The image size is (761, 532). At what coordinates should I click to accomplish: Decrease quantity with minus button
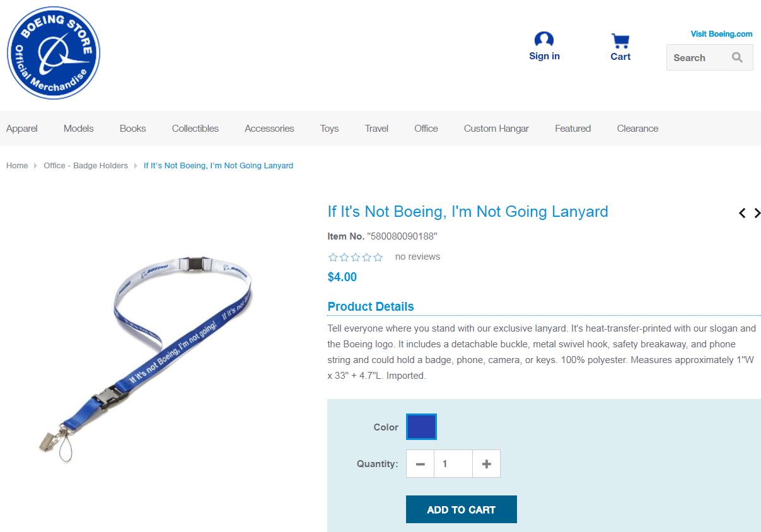point(420,464)
